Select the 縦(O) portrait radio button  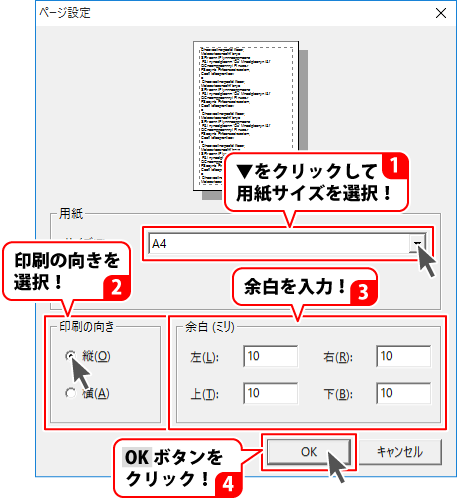71,356
